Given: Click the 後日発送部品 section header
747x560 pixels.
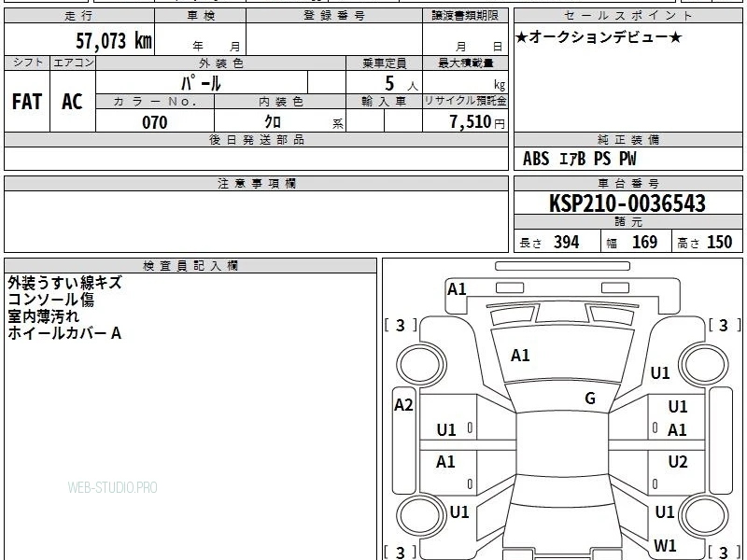Looking at the screenshot, I should tap(256, 140).
